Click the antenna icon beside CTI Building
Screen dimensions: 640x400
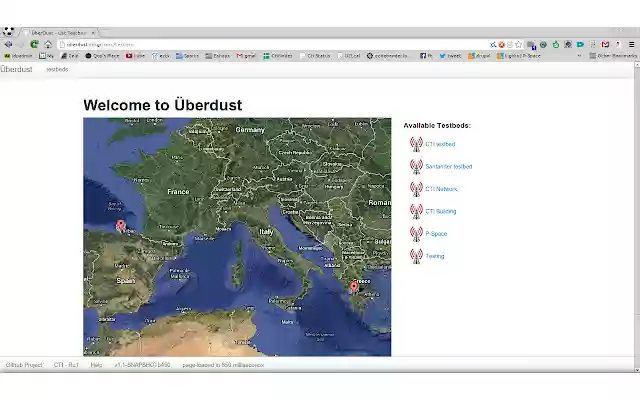[416, 211]
